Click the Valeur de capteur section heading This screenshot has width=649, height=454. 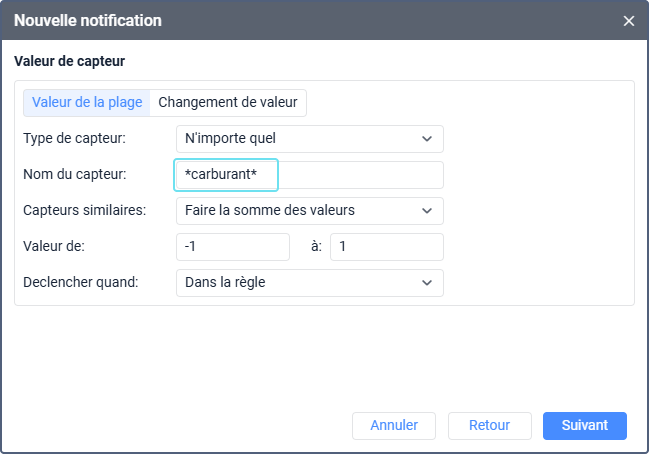tap(69, 62)
